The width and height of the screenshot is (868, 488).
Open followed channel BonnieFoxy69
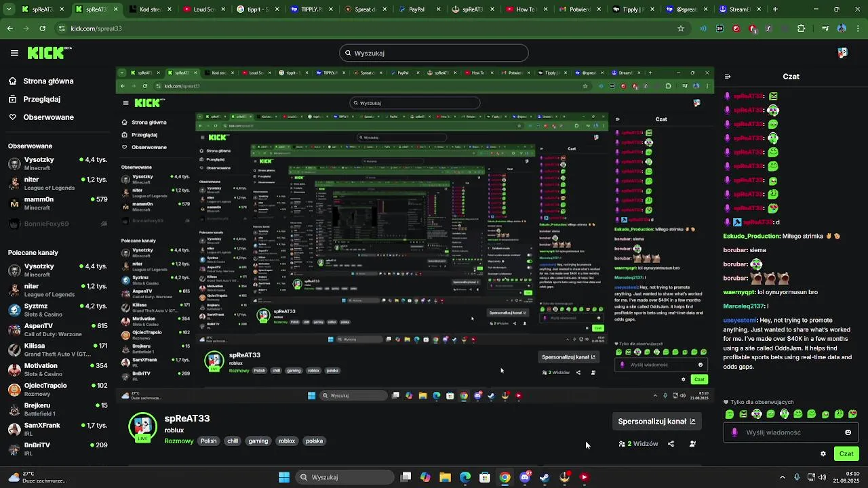[57, 224]
